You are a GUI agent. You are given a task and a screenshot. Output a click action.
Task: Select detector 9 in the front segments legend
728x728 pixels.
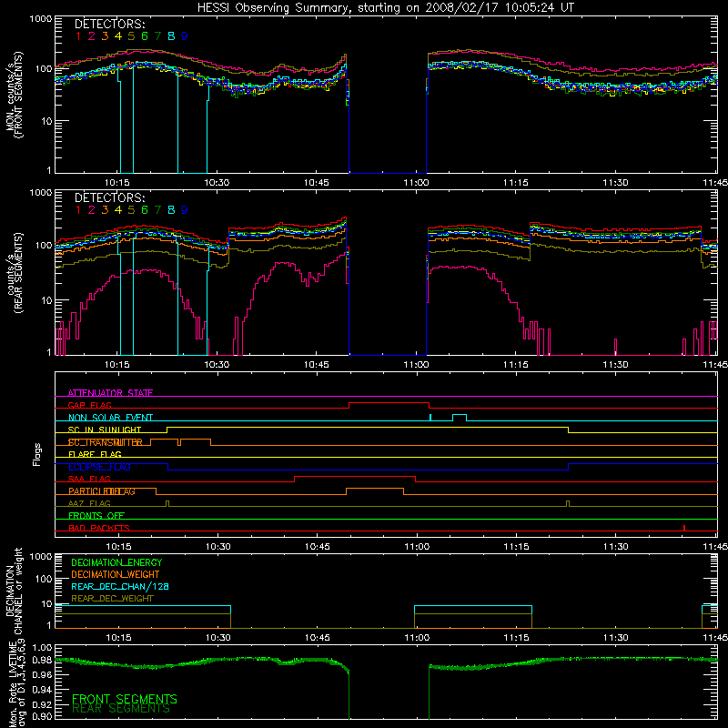[x=185, y=36]
